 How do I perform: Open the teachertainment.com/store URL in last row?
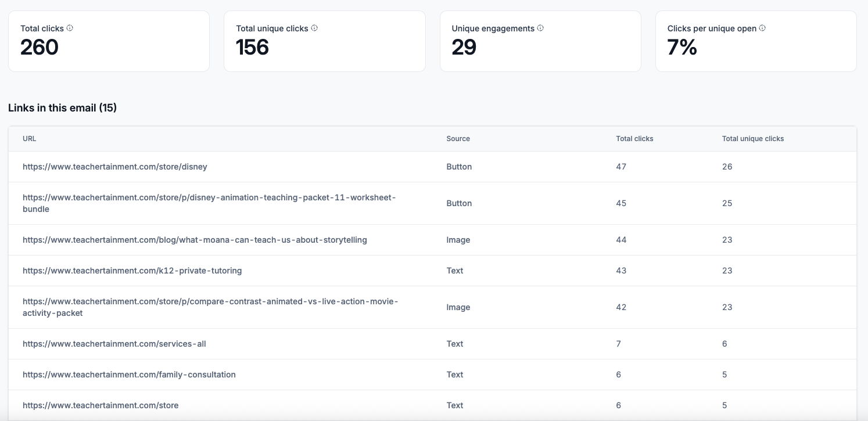(101, 405)
